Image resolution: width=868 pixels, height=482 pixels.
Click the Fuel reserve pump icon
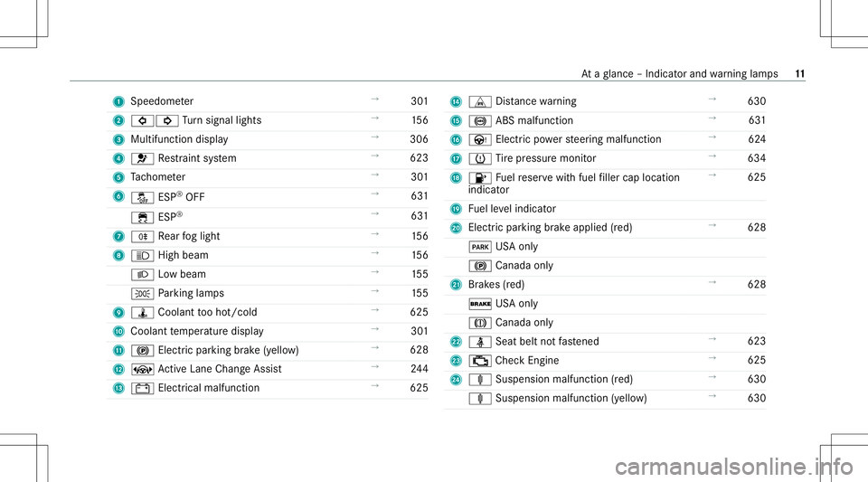pos(480,178)
